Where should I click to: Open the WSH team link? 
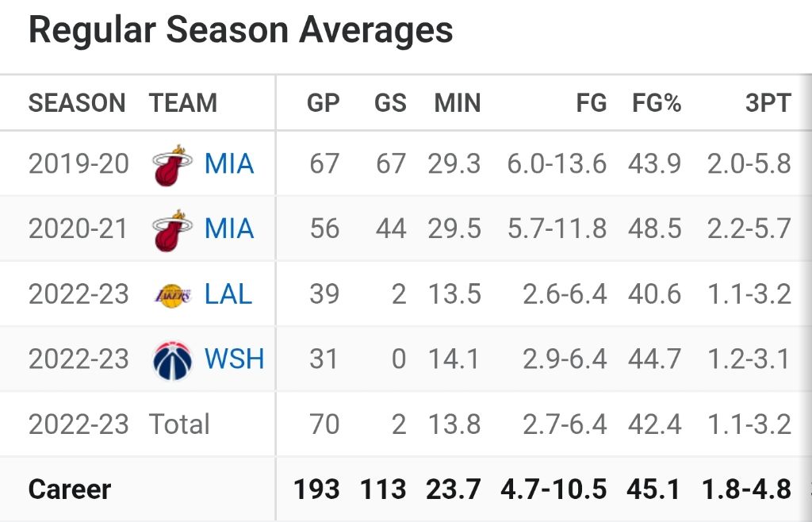point(234,359)
